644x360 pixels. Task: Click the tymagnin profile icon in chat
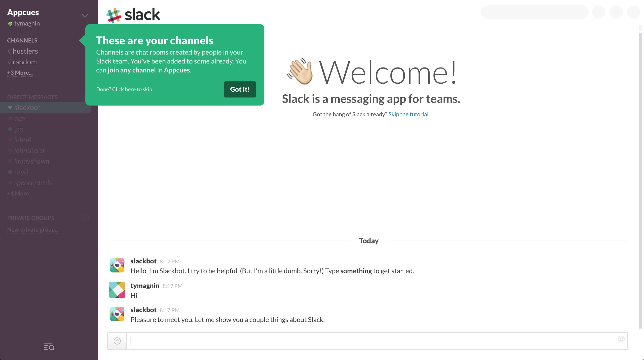(x=117, y=290)
